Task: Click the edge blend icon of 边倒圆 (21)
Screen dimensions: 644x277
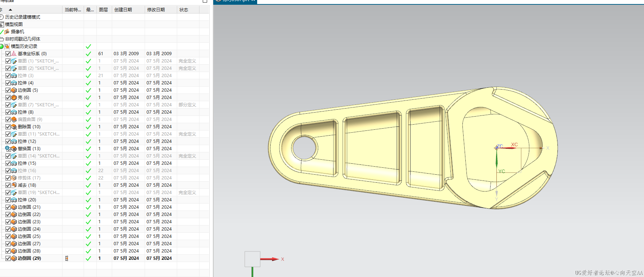Action: 14,207
